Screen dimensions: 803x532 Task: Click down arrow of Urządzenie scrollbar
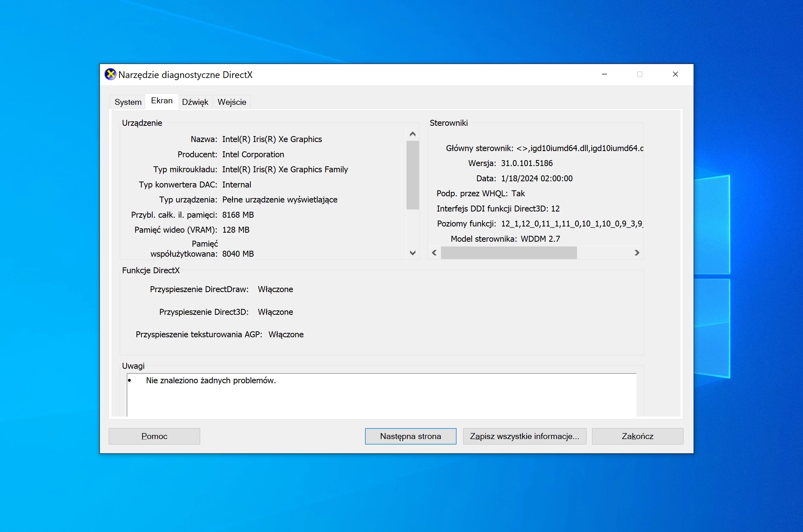[413, 253]
